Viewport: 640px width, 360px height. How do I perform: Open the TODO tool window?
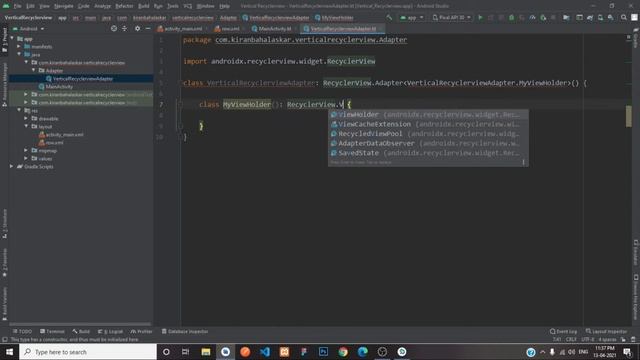22,331
